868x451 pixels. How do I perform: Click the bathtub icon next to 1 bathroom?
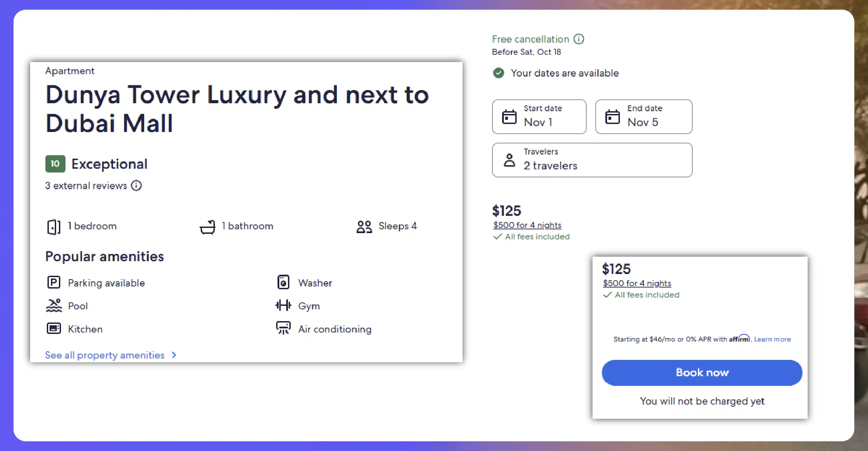[x=208, y=226]
